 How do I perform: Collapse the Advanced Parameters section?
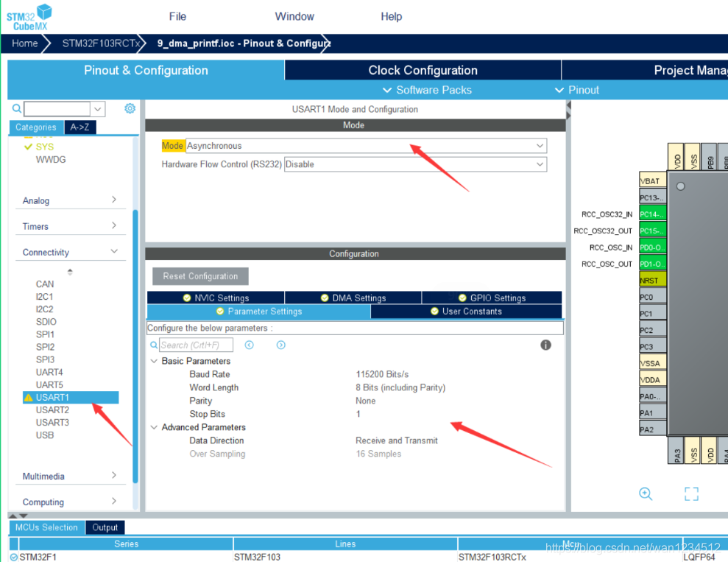[154, 427]
